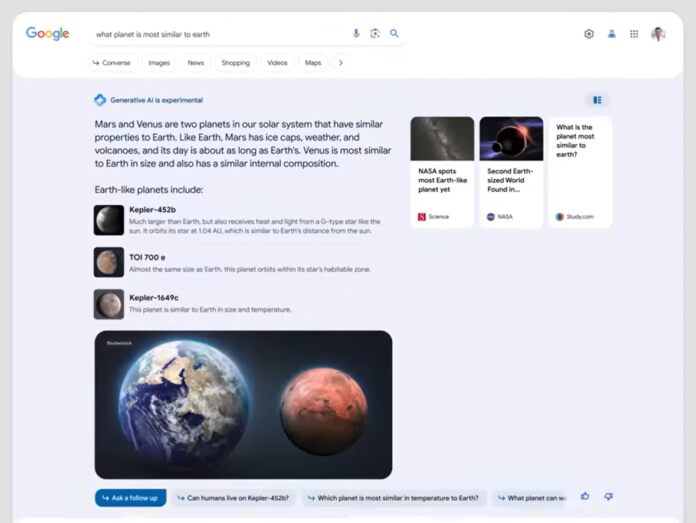The image size is (696, 523).
Task: Click the Kepler-452b planet thumbnail
Action: click(x=109, y=220)
